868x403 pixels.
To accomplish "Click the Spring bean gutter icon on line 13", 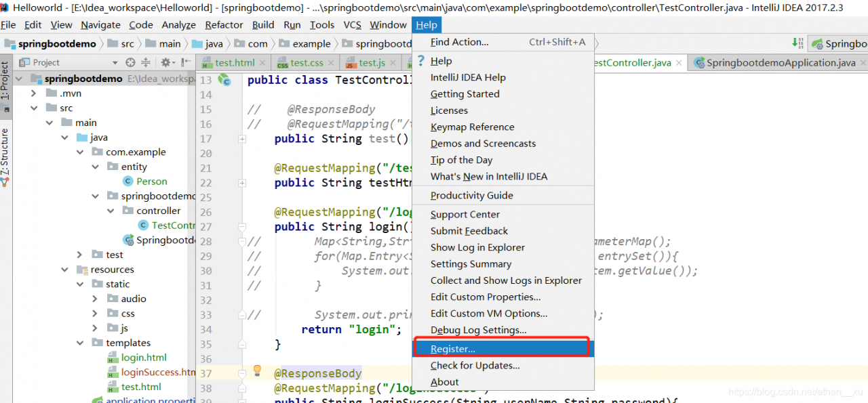I will (224, 80).
